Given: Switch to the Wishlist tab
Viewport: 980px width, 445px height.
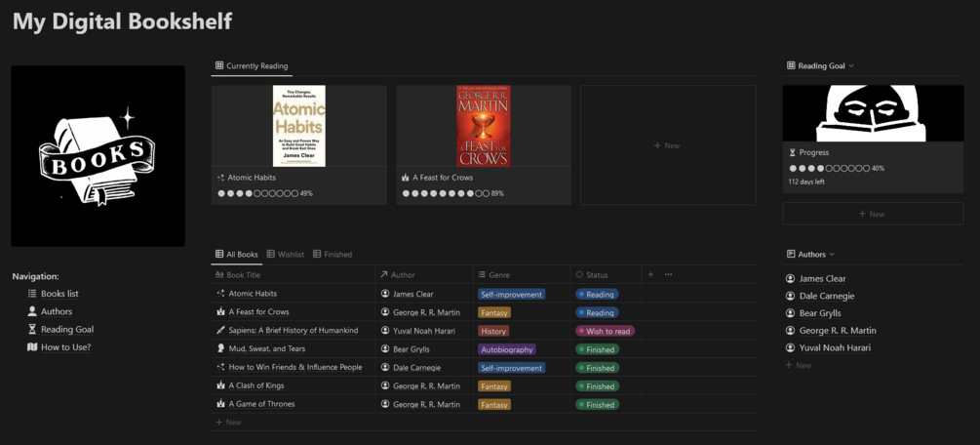Looking at the screenshot, I should point(285,254).
